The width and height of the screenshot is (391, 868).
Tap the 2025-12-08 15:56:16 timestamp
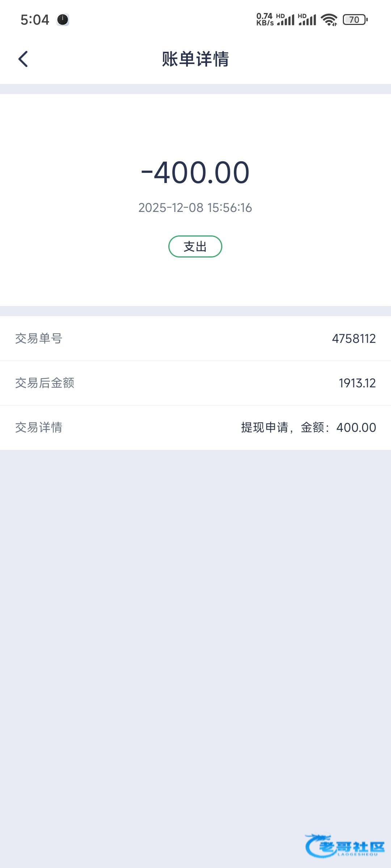pos(195,208)
